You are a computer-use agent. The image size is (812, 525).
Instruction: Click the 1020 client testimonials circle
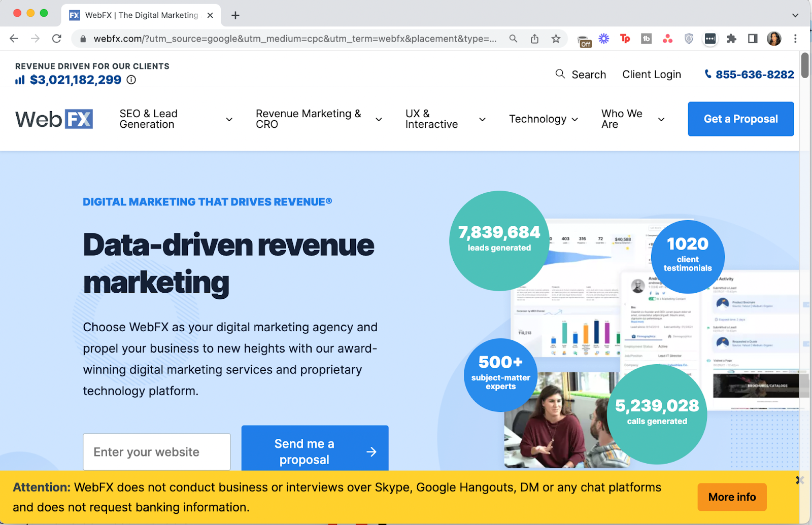pos(688,257)
